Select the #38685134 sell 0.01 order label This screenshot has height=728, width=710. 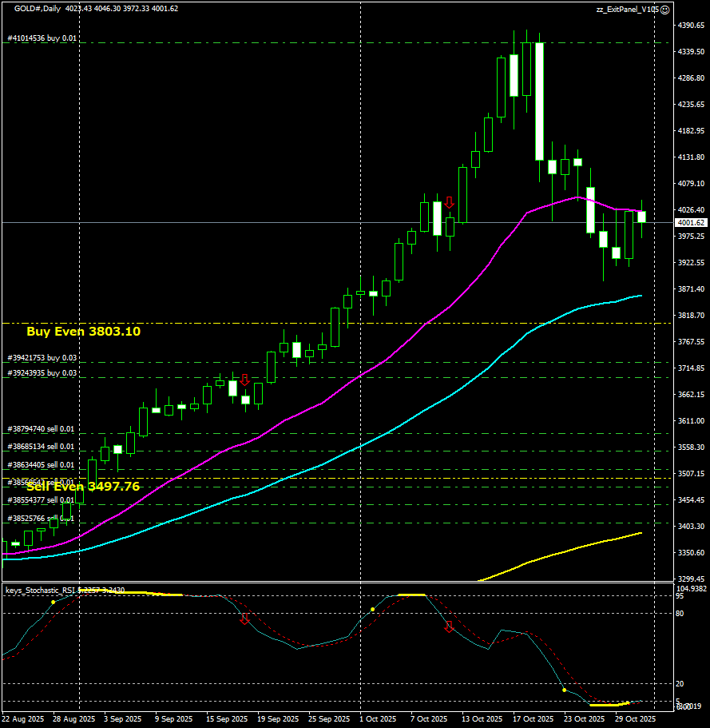coord(40,447)
